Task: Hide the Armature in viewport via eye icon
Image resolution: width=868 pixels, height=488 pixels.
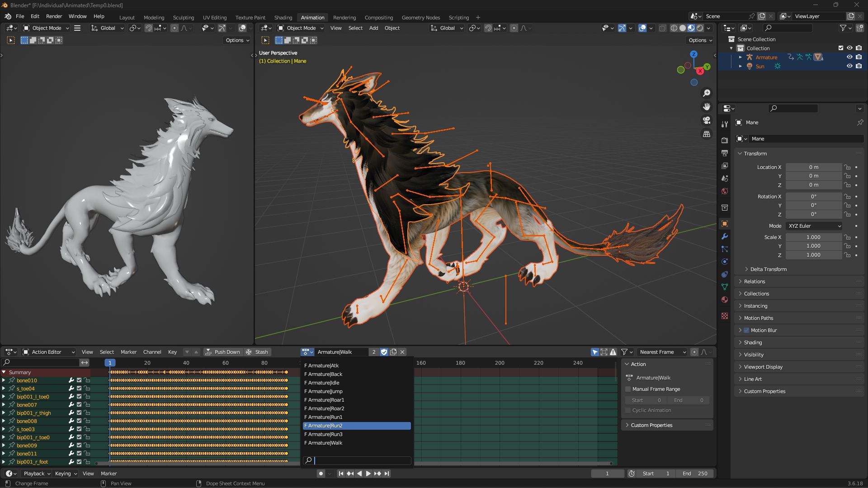Action: 849,57
